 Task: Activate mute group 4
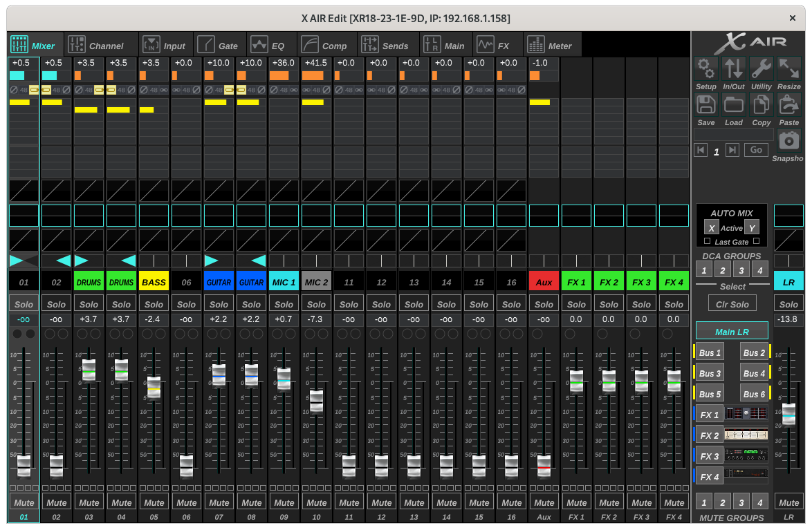[x=759, y=502]
